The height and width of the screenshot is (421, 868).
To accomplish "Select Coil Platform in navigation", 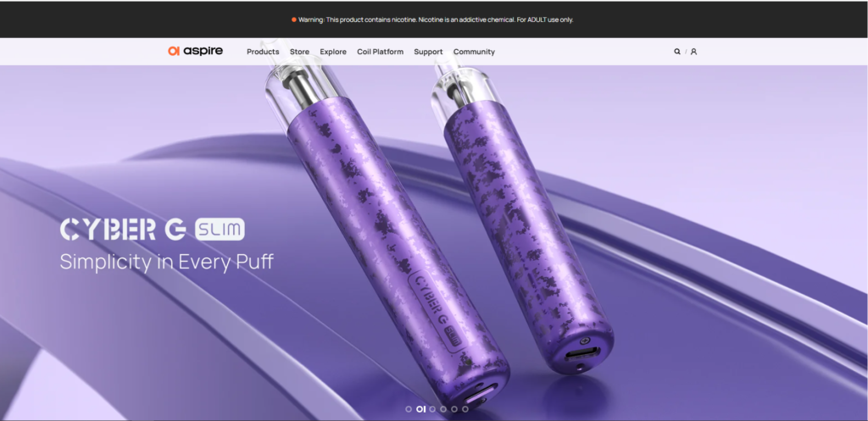I will pos(381,52).
